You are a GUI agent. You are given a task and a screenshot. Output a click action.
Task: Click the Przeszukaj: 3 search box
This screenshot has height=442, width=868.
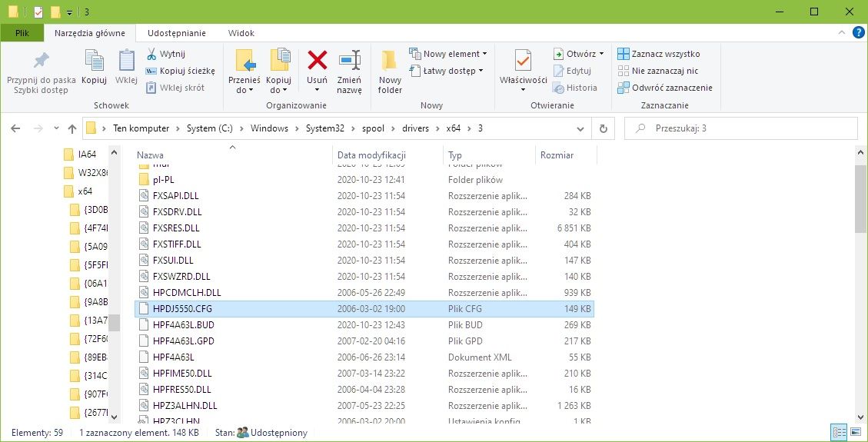(740, 128)
